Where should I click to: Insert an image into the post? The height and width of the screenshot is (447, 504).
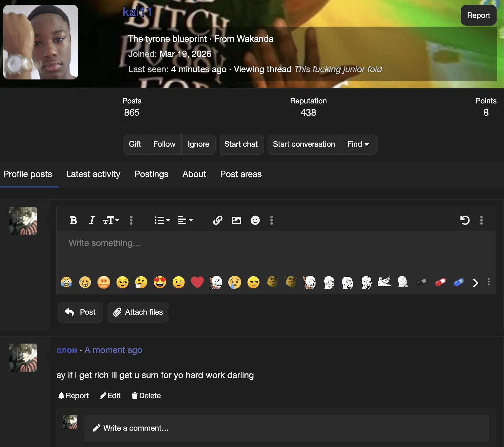click(237, 221)
